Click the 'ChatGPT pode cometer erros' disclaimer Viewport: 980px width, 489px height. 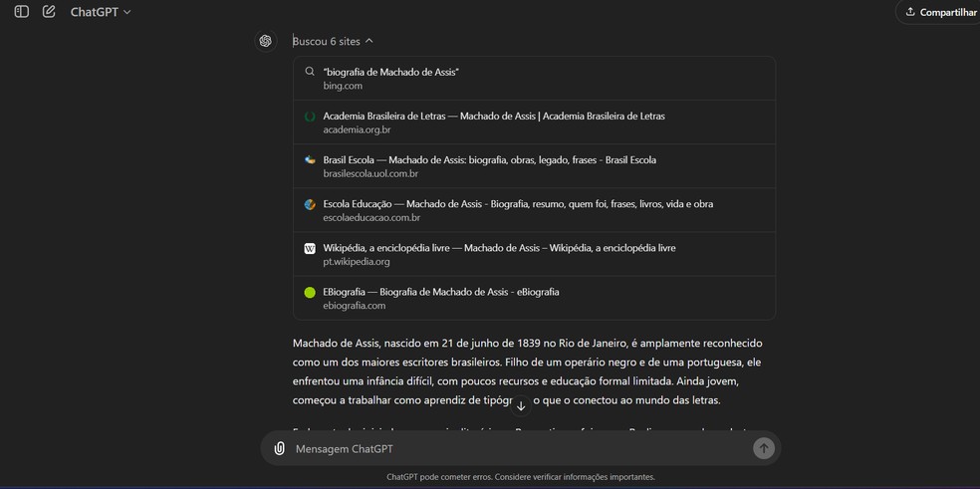click(521, 476)
